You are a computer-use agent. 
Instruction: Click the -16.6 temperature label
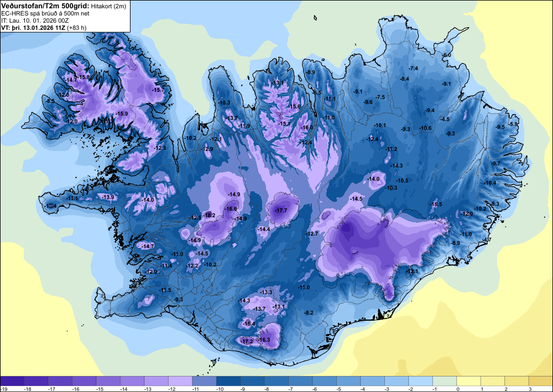[231, 208]
